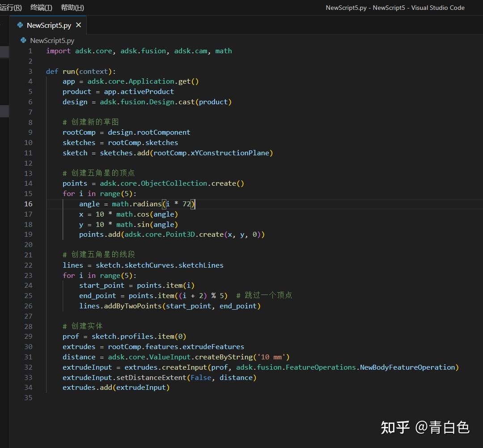Click 'start_point = points.item(i)' on line 24

pyautogui.click(x=137, y=285)
